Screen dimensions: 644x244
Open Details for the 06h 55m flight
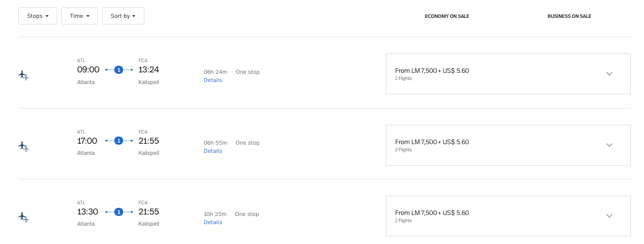[x=213, y=151]
